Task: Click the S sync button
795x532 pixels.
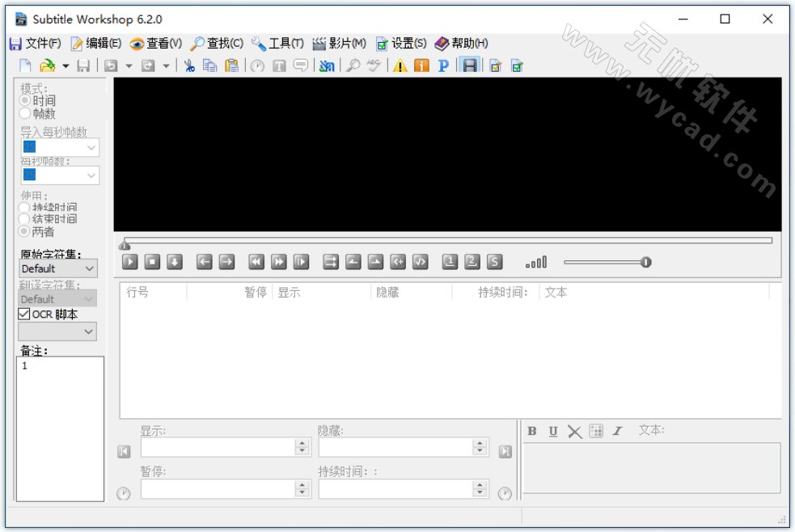Action: (x=494, y=261)
